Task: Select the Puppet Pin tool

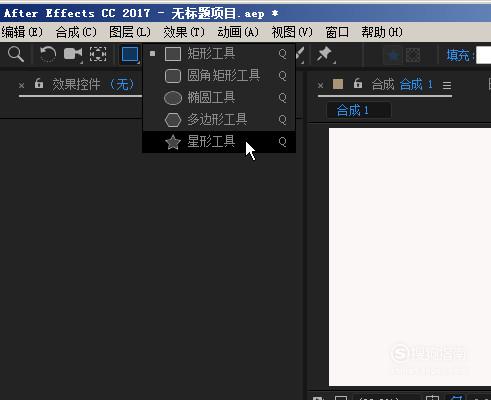Action: tap(324, 54)
